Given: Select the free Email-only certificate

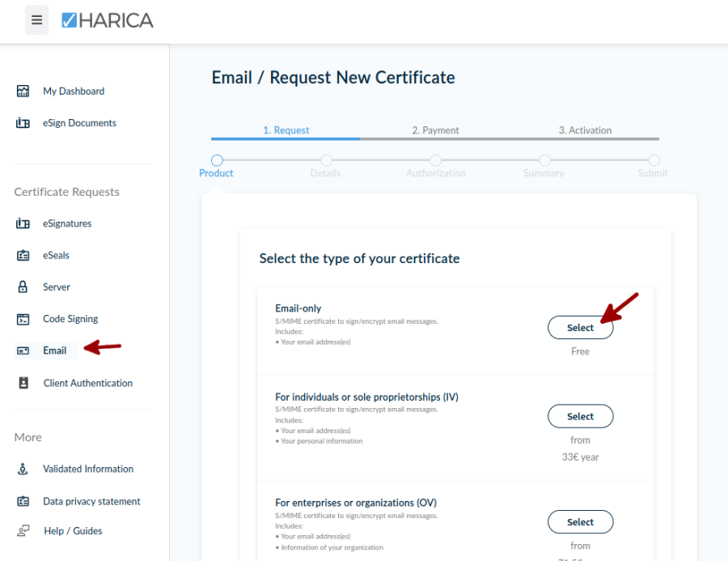Looking at the screenshot, I should 580,327.
